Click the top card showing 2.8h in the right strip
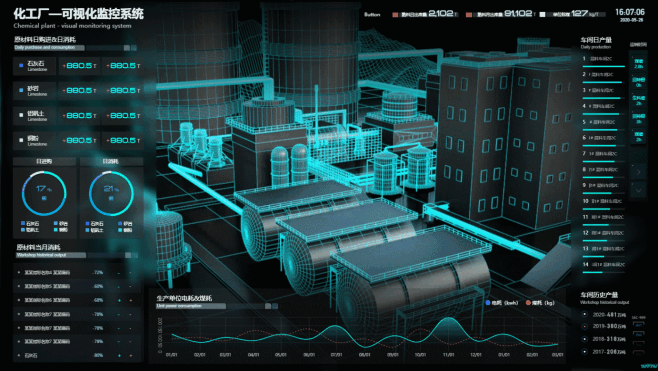 coord(638,64)
